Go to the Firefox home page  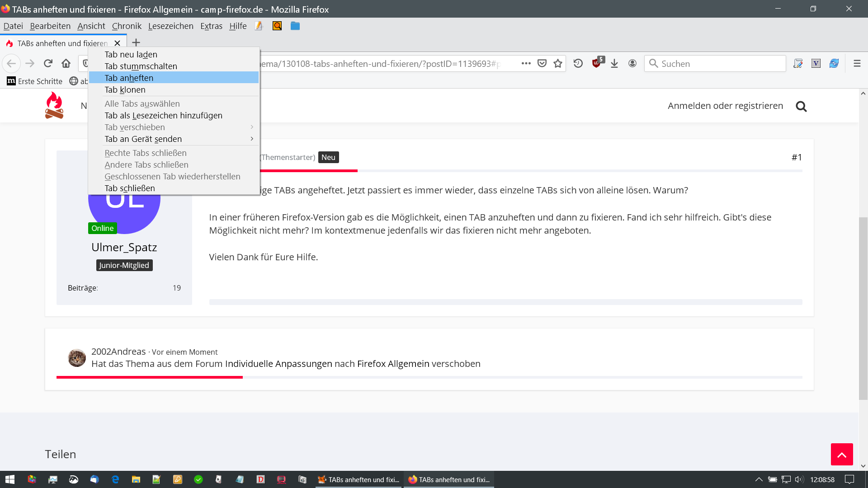pyautogui.click(x=66, y=63)
